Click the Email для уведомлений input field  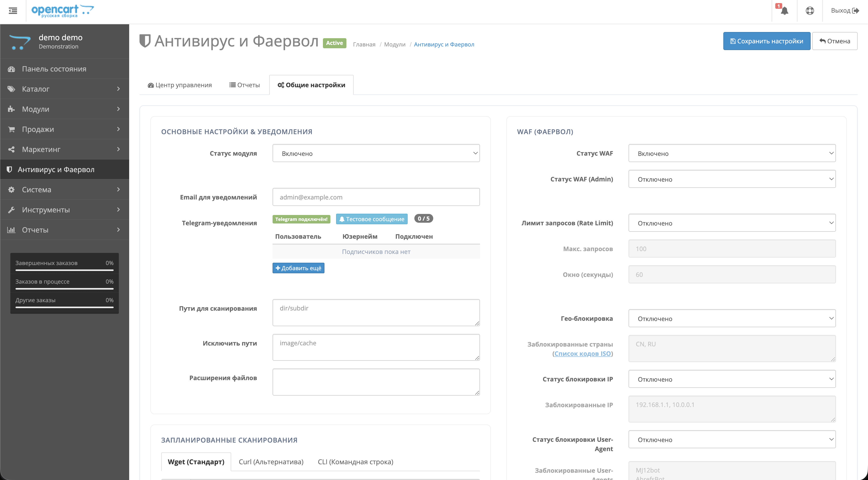coord(376,197)
